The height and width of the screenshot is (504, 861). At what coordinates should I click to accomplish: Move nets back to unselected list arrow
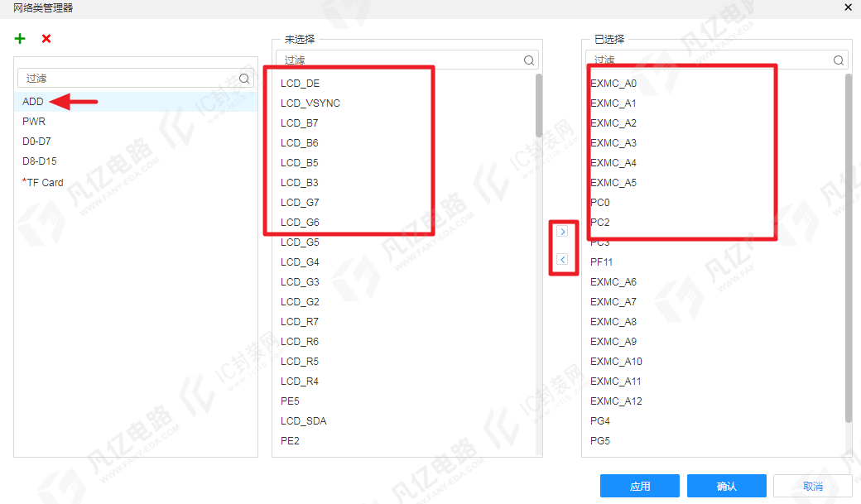pyautogui.click(x=562, y=259)
